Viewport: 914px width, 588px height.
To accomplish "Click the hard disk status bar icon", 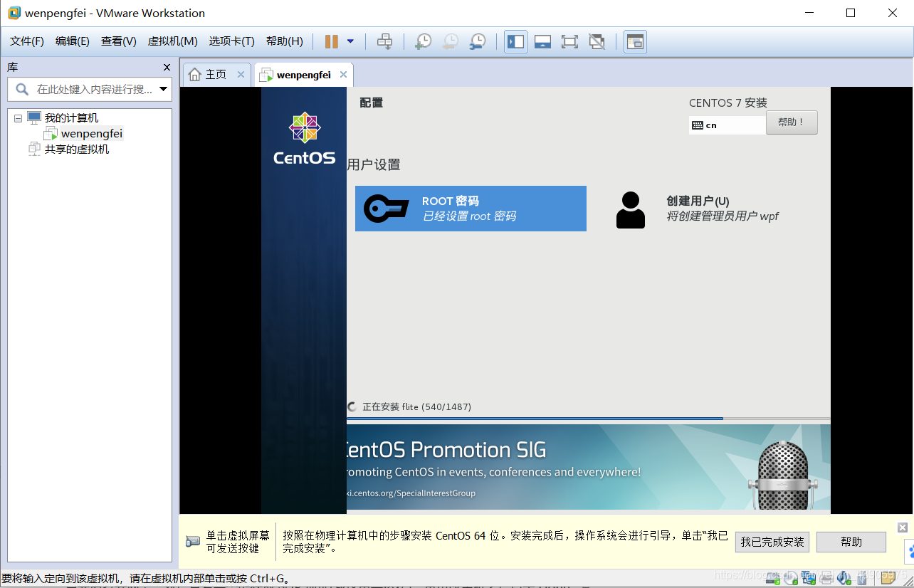I will [x=773, y=577].
